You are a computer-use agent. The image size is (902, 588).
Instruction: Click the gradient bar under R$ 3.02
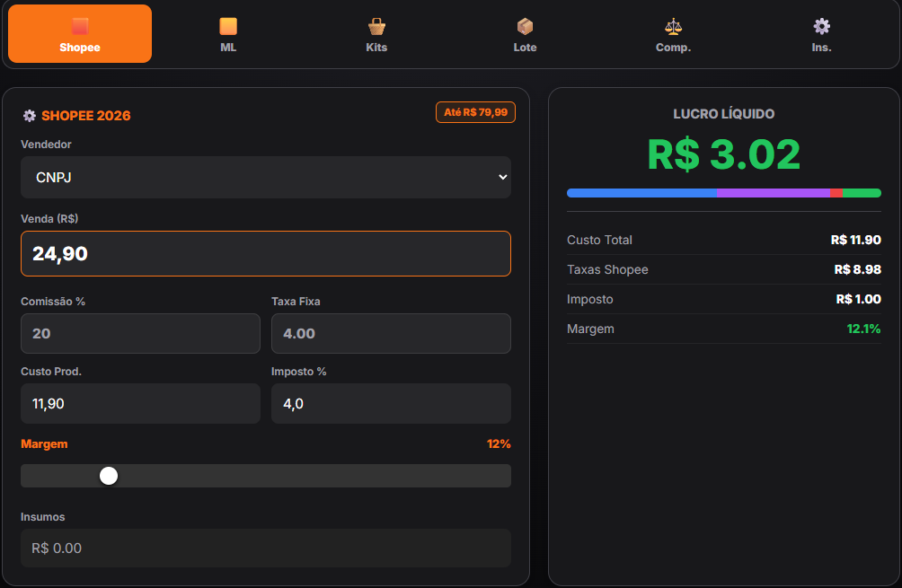723,191
